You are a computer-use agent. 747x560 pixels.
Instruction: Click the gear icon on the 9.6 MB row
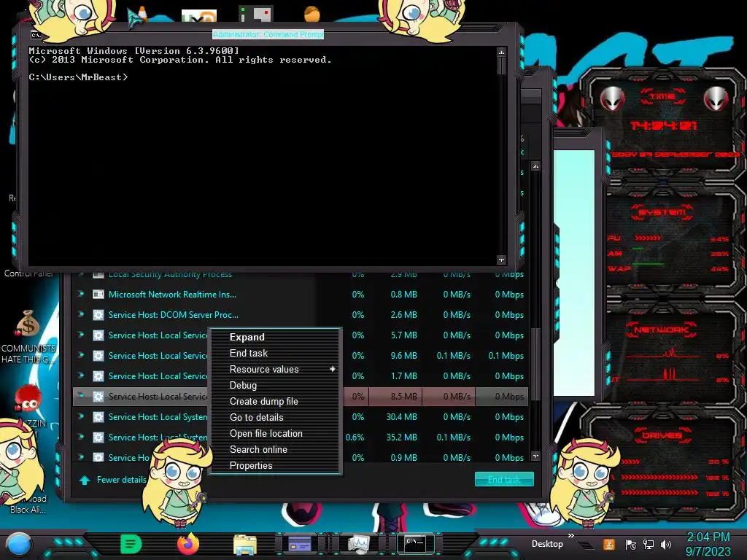pyautogui.click(x=98, y=356)
